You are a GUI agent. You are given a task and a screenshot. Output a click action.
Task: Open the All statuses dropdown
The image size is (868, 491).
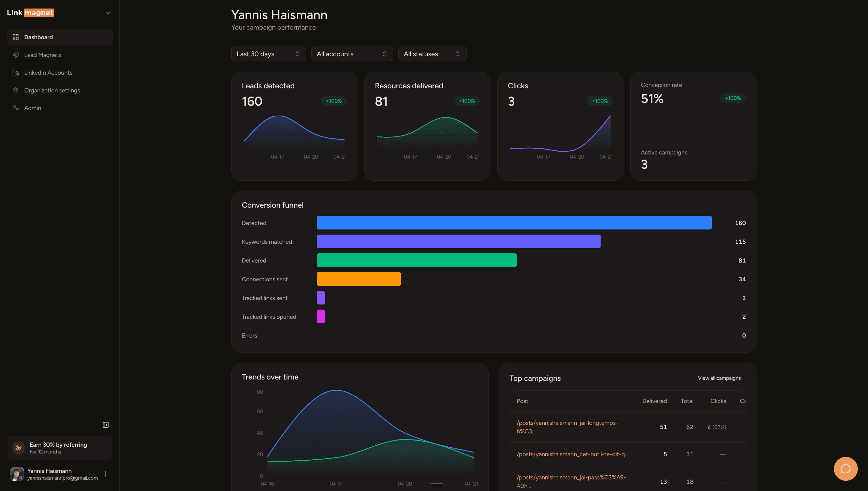[432, 54]
